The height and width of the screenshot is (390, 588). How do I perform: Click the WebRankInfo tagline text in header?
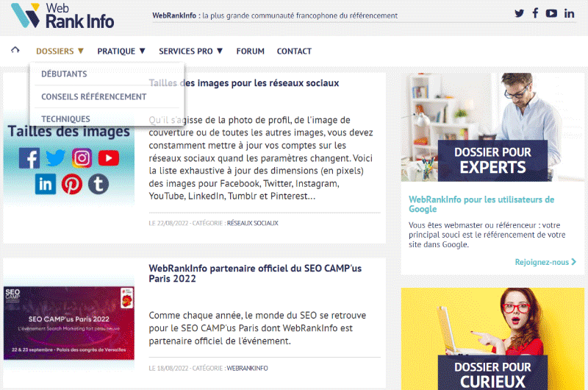tap(275, 15)
